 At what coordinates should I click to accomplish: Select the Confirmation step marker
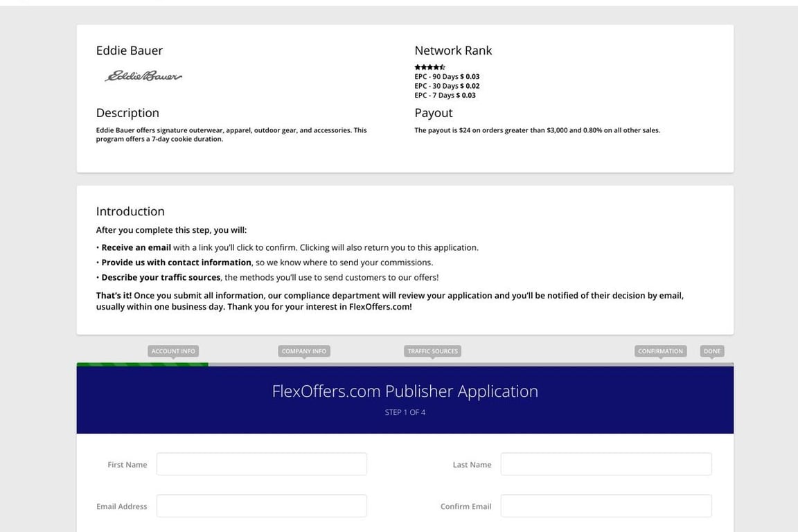(x=660, y=351)
